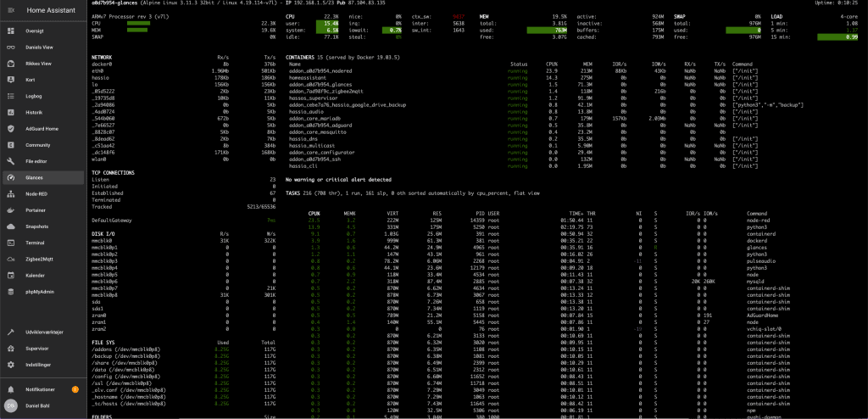This screenshot has width=868, height=419.
Task: Open the Oversigt dashboard icon
Action: [10, 31]
